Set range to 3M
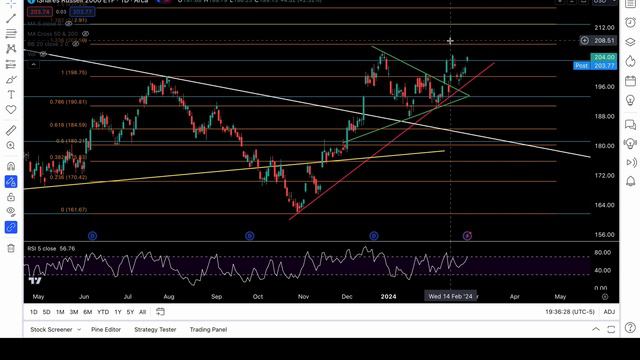Screen dimensions: 640x360 tap(74, 312)
